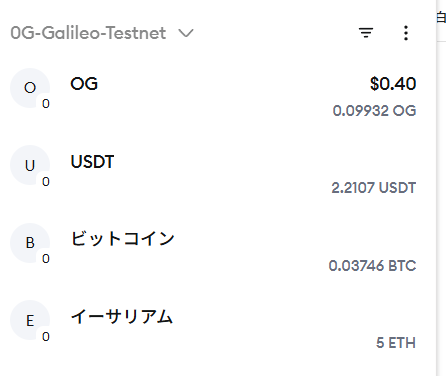Click the chevron next to network name
The width and height of the screenshot is (446, 376).
tap(186, 33)
